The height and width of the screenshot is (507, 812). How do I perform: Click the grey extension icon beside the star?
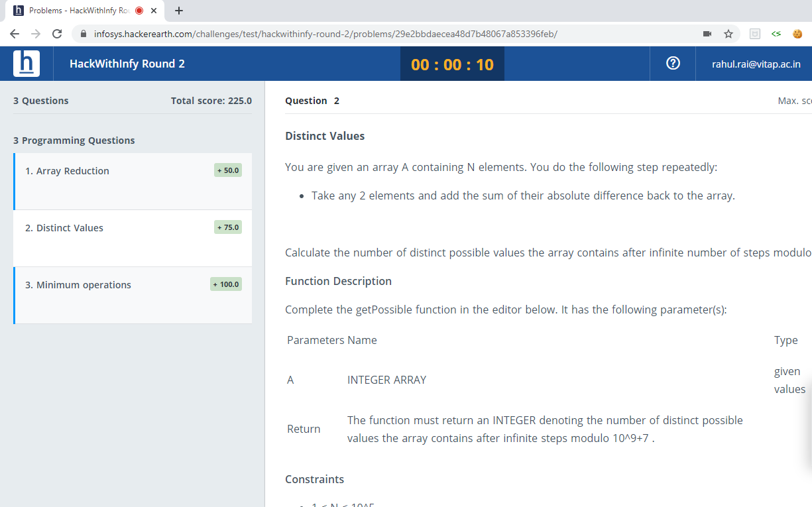pos(754,34)
